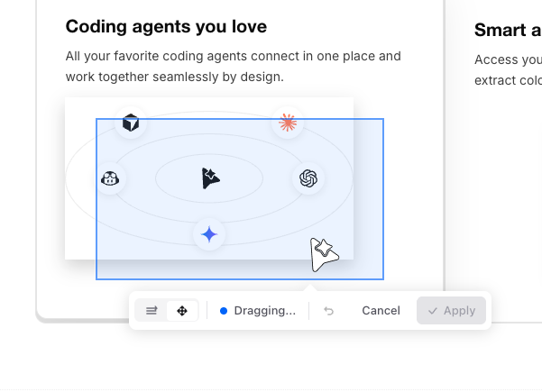Screen dimensions: 542x392
Task: Click the white cursor-sparkle pointer graphic
Action: pos(323,254)
